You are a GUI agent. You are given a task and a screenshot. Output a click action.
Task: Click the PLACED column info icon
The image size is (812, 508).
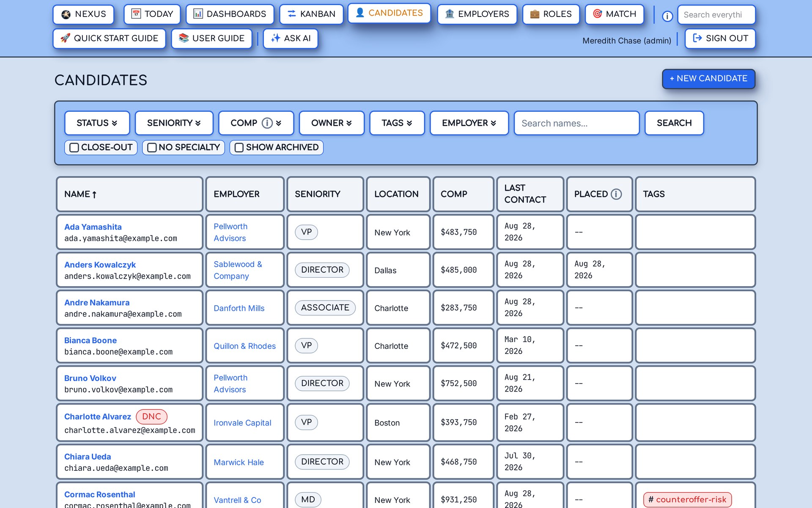[x=616, y=194]
